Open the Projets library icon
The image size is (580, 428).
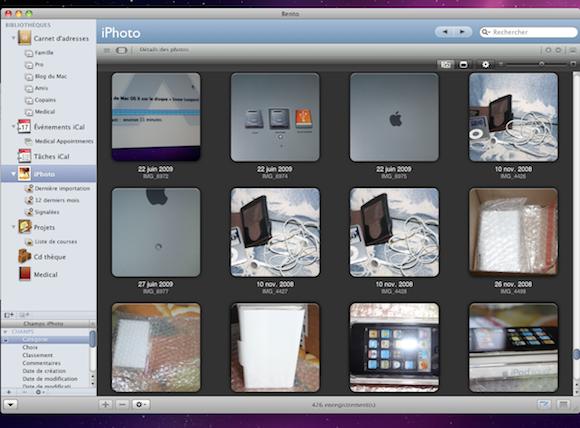click(24, 227)
